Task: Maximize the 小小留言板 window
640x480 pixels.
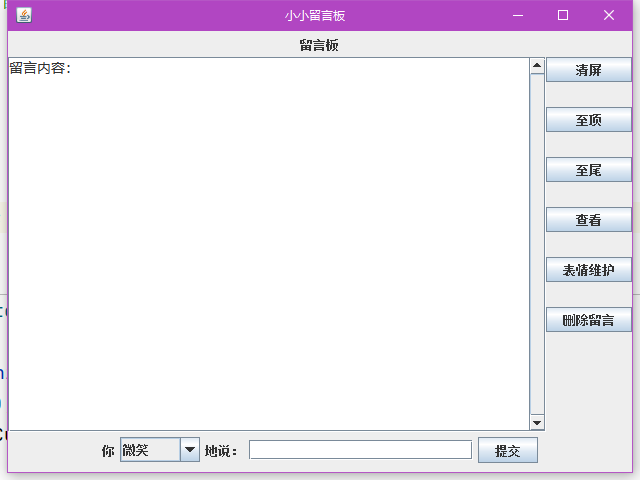Action: click(563, 15)
